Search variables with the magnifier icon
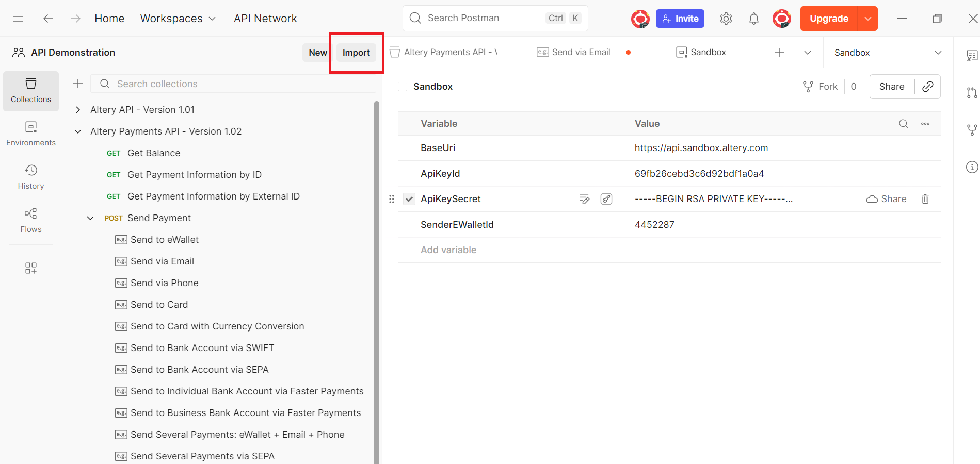Screen dimensions: 980x464 point(904,124)
